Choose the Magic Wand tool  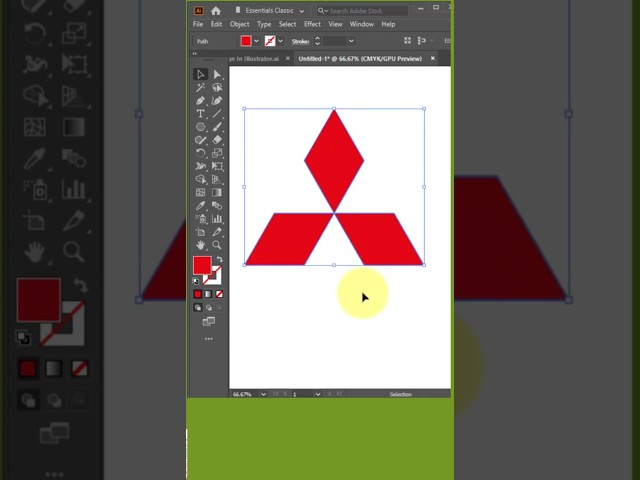coord(200,87)
